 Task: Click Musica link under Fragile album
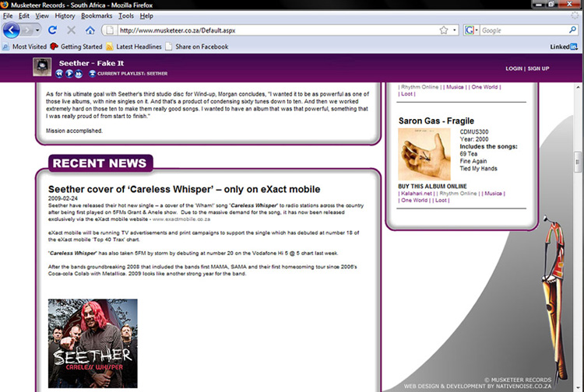493,194
